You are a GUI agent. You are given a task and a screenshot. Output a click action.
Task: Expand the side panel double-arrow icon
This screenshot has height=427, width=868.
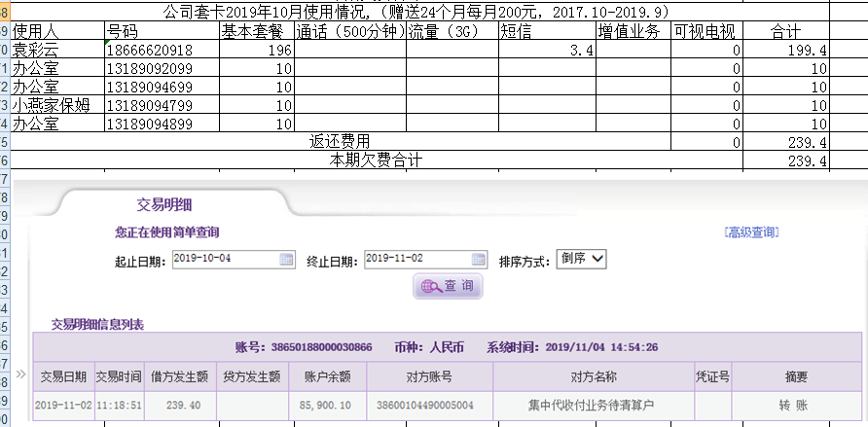(21, 374)
